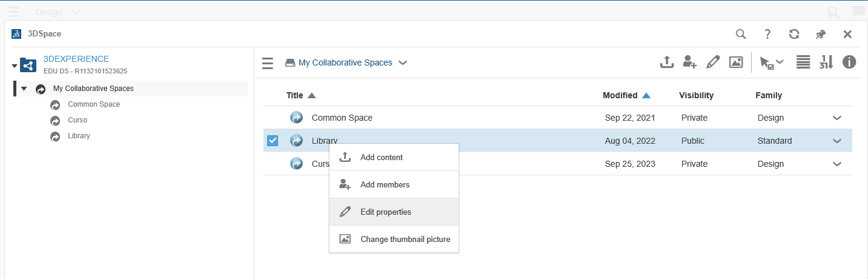Open the hamburger menu beside My Collaborative Spaces
Viewport: 868px width, 279px height.
click(x=268, y=63)
